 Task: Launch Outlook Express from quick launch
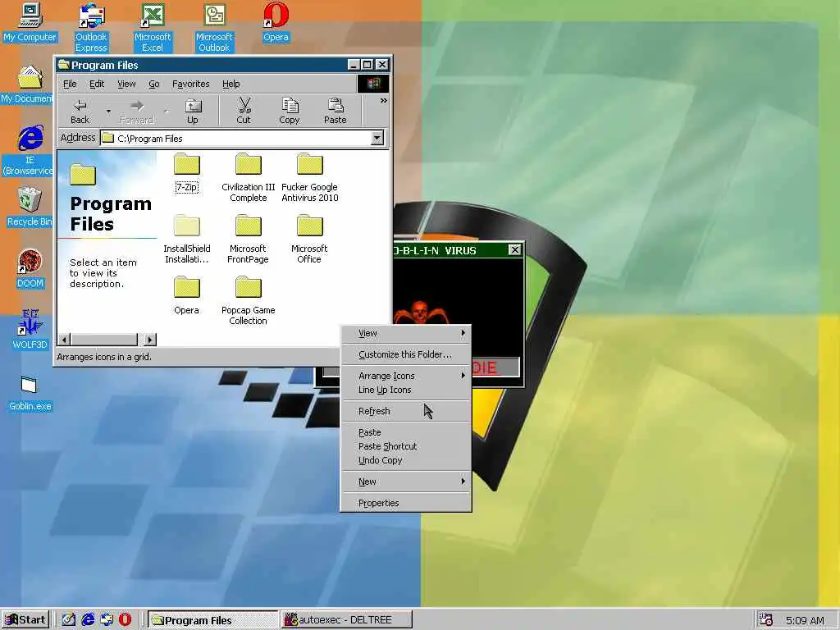107,620
